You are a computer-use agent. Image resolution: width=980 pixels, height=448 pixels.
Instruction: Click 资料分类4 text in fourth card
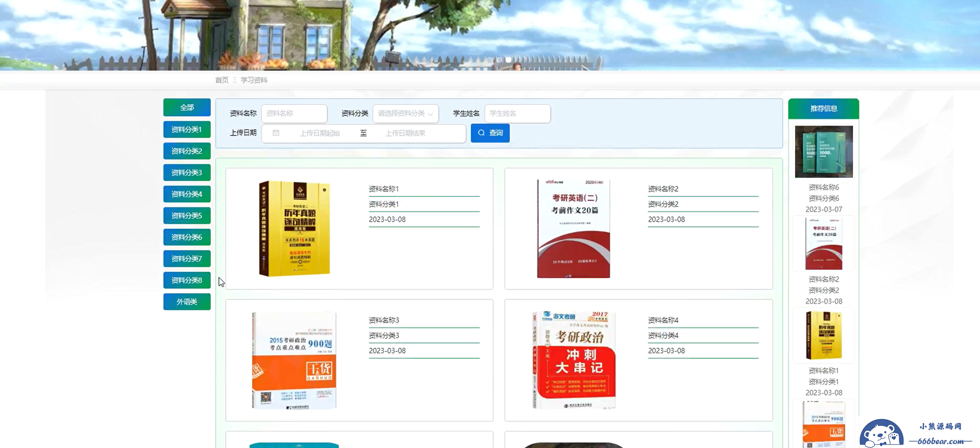pyautogui.click(x=663, y=335)
